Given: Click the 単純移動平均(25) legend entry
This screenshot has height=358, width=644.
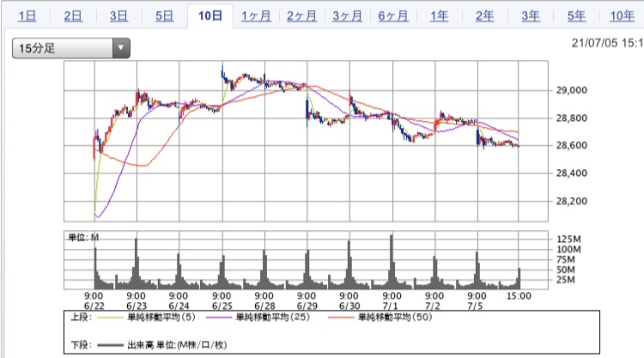Looking at the screenshot, I should click(x=273, y=317).
